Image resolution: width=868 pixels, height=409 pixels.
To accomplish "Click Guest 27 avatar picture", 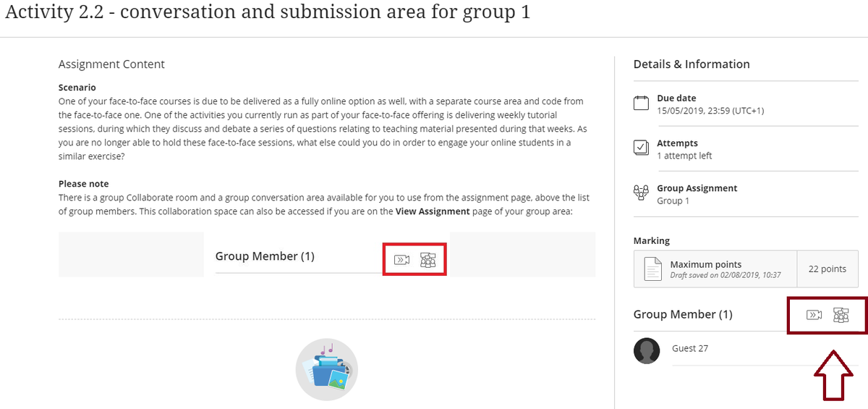I will pos(647,350).
